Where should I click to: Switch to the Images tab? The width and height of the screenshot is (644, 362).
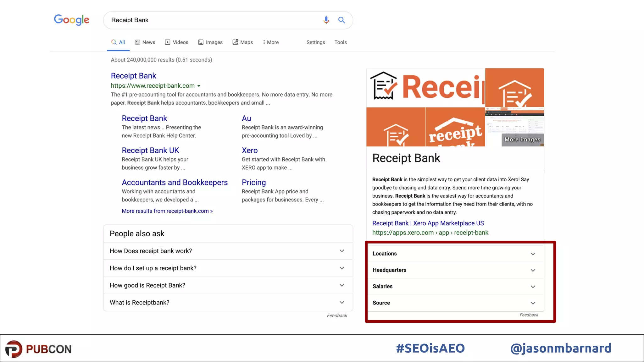pos(210,42)
